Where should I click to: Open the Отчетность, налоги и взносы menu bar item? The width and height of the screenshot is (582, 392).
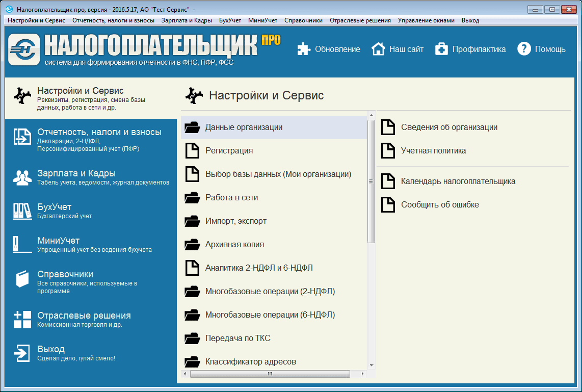[x=113, y=20]
